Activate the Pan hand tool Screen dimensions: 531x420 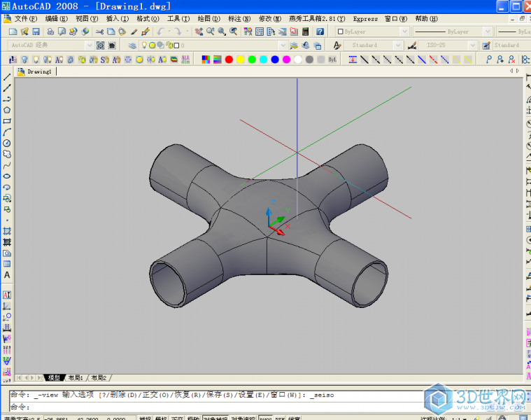coord(199,31)
